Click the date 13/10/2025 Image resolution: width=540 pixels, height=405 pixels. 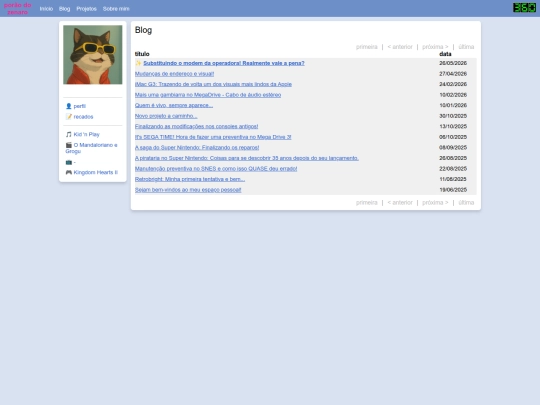click(453, 126)
